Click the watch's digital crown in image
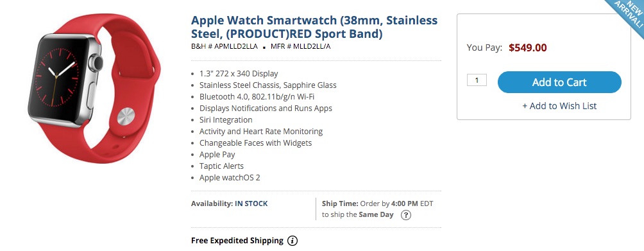This screenshot has height=251, width=644. click(96, 62)
